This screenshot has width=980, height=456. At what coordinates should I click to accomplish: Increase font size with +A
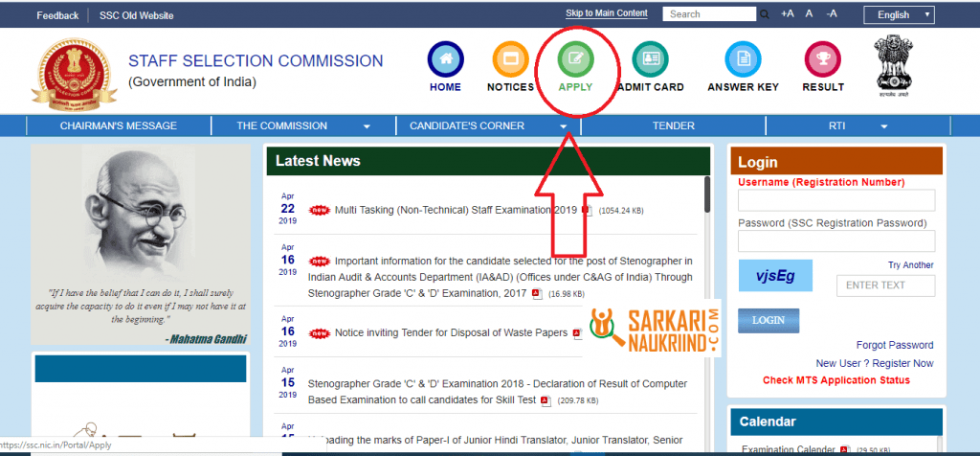(787, 13)
